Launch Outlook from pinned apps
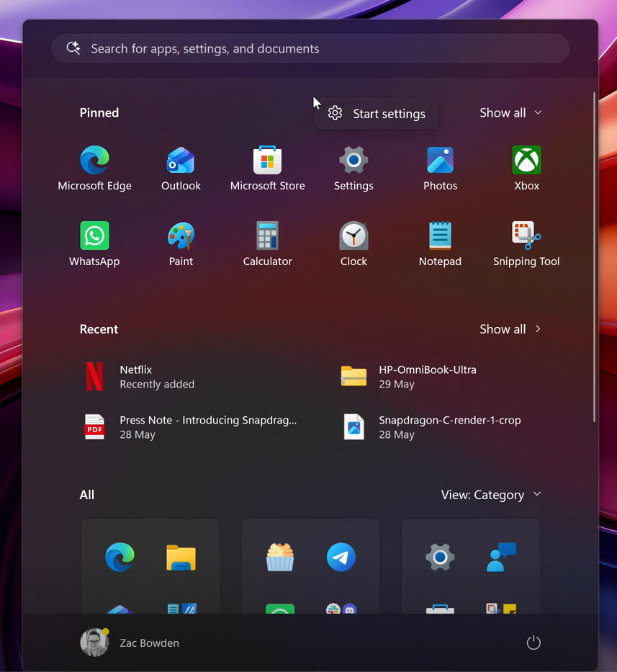The height and width of the screenshot is (672, 617). click(x=181, y=169)
